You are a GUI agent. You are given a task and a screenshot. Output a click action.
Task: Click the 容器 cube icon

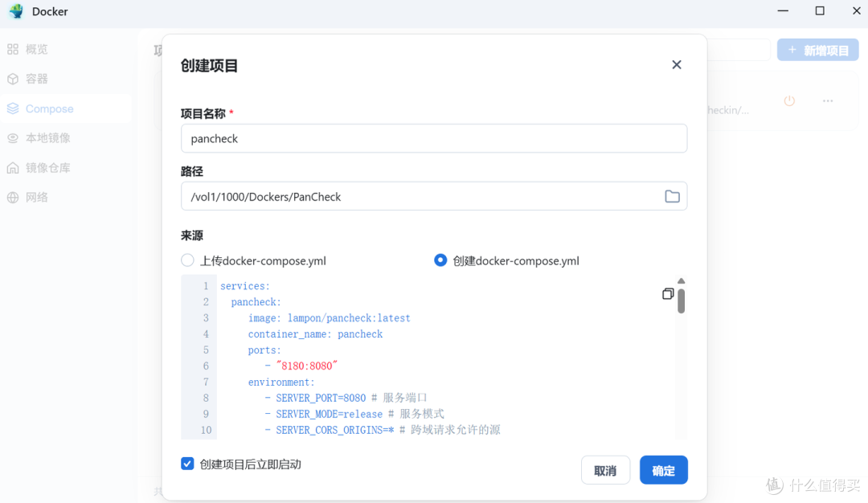tap(13, 79)
